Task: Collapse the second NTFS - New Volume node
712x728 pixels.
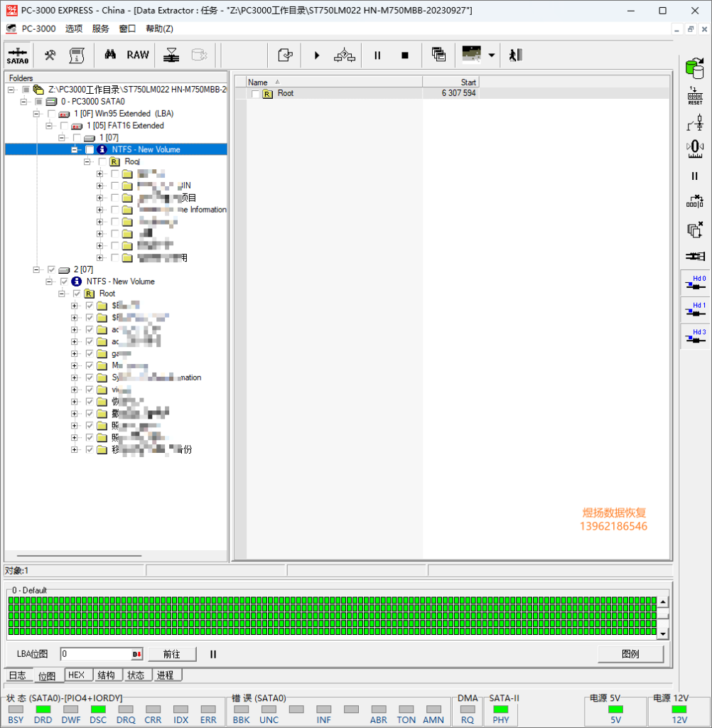Action: tap(48, 282)
